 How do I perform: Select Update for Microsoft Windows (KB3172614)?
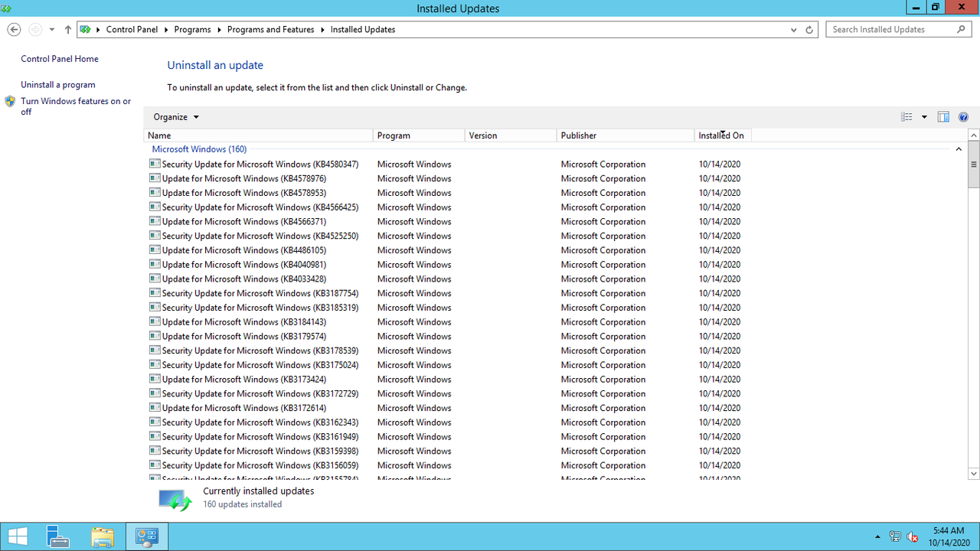[x=244, y=408]
